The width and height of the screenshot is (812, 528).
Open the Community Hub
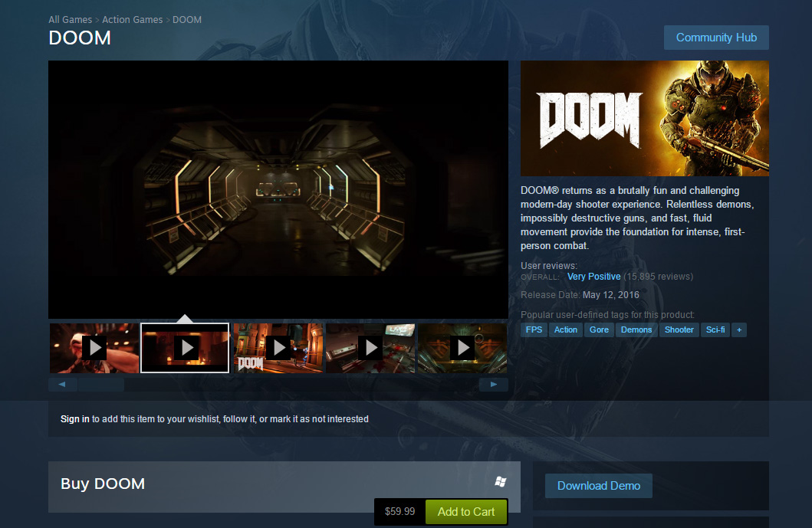[x=716, y=38]
